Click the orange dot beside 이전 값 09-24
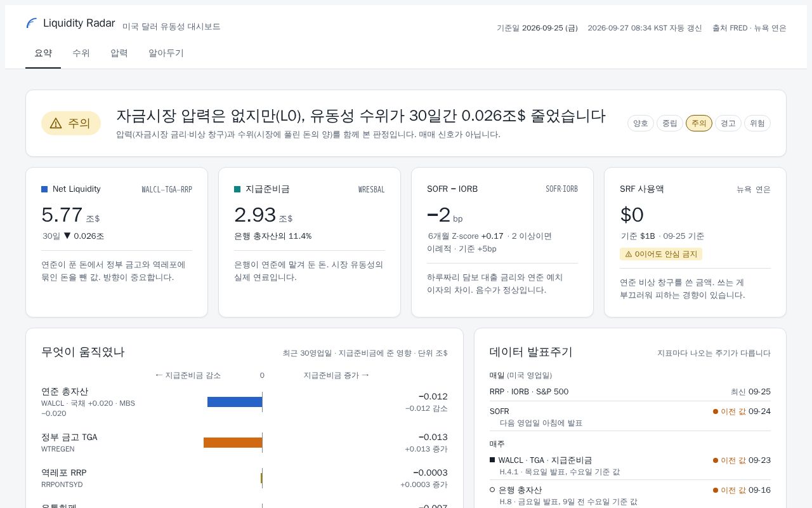Viewport: 812px width, 508px height. click(716, 411)
